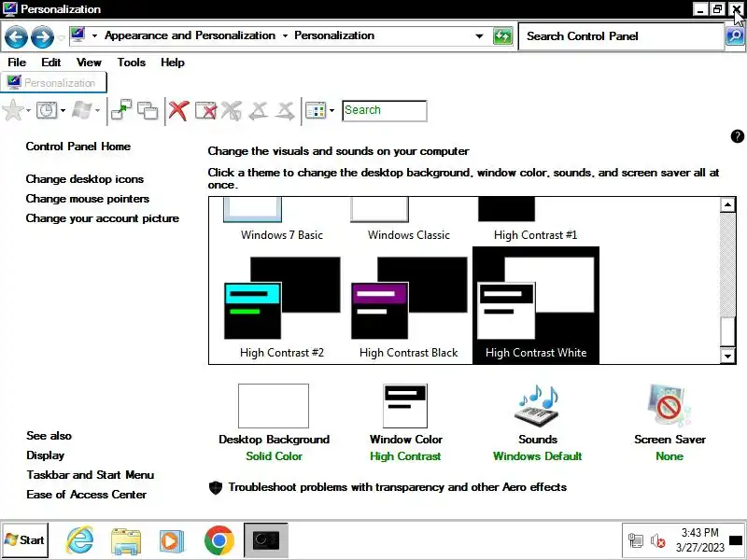Click the magnifier search icon
The width and height of the screenshot is (747, 560).
pos(735,36)
